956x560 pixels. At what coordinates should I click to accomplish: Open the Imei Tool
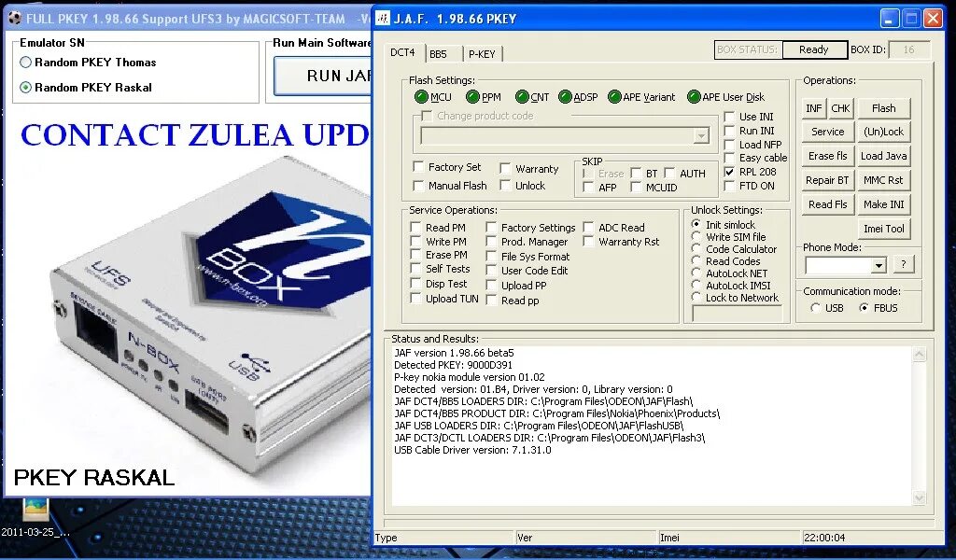pyautogui.click(x=883, y=229)
